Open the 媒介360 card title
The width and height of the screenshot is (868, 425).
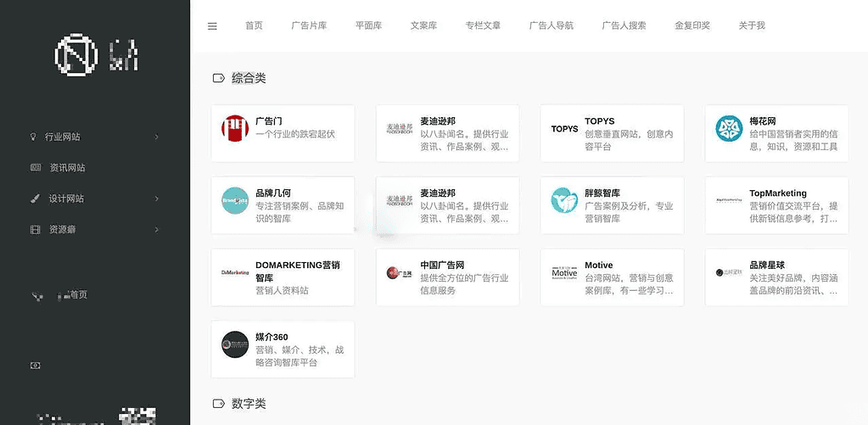tap(272, 337)
